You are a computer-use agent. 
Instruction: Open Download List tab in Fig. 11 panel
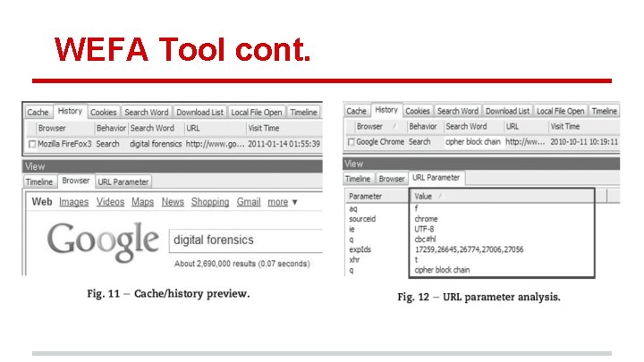199,112
